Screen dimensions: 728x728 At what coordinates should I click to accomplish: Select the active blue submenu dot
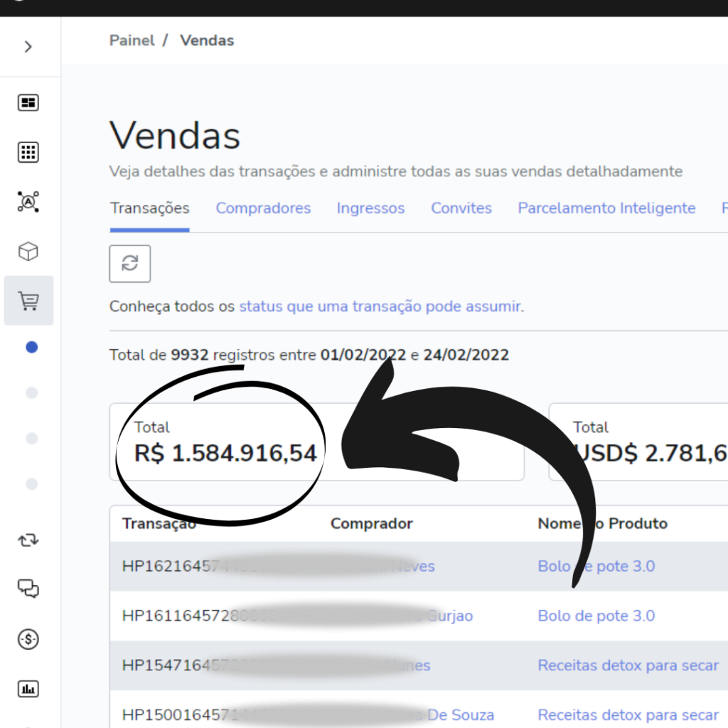click(31, 348)
